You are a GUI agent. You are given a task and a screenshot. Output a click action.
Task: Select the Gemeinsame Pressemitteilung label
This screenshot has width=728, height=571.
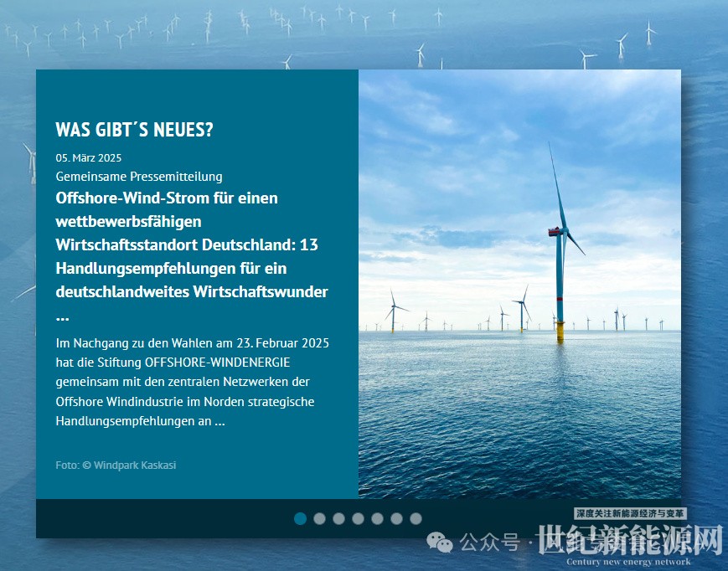tap(139, 177)
